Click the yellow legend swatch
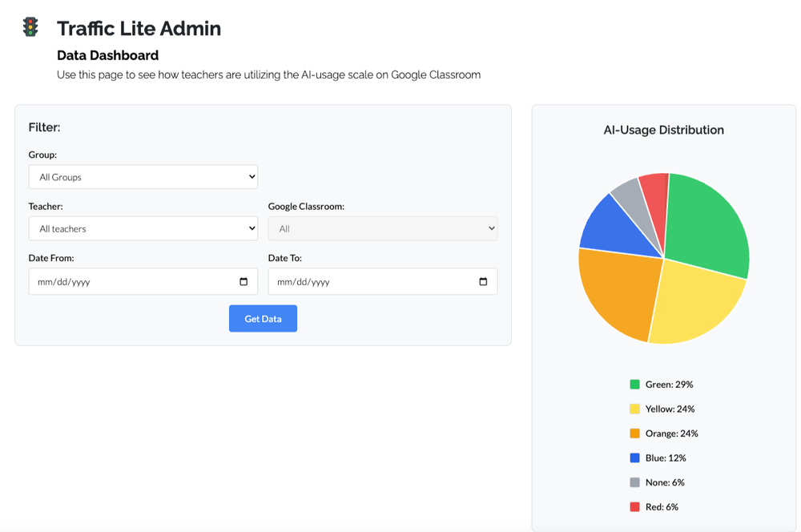The image size is (801, 532). (635, 409)
